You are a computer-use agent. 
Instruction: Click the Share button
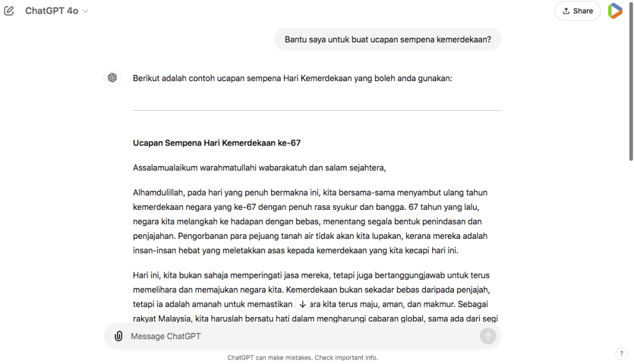(x=577, y=11)
